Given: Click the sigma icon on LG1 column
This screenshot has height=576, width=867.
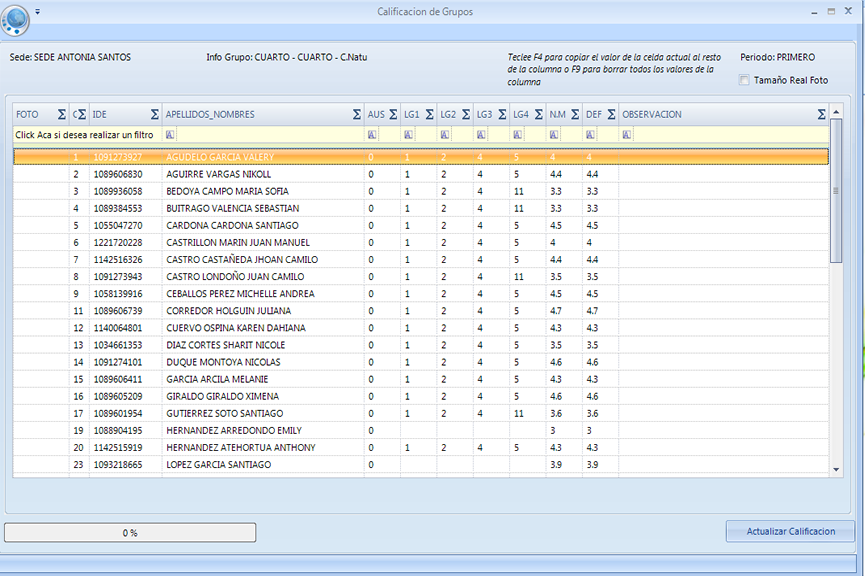Looking at the screenshot, I should click(x=429, y=115).
